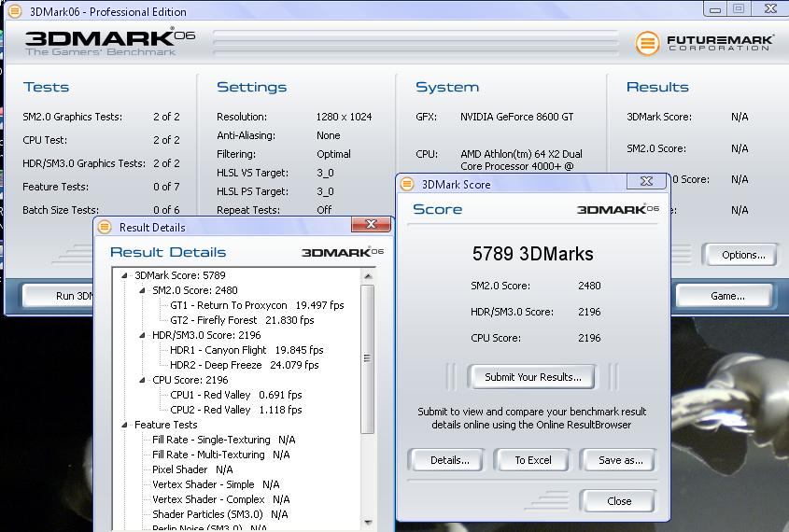Select Shader Particles (SM3.0) row
Image resolution: width=789 pixels, height=532 pixels.
[x=220, y=514]
